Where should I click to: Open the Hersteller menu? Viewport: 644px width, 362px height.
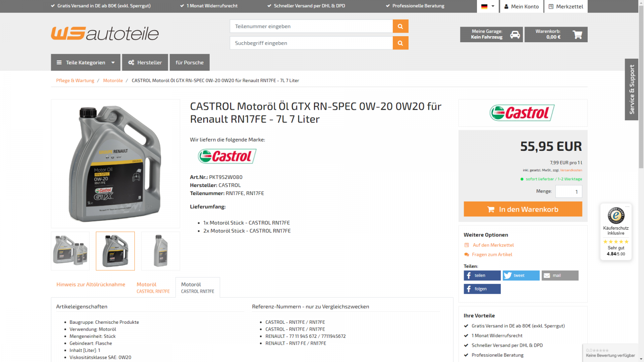pos(145,62)
